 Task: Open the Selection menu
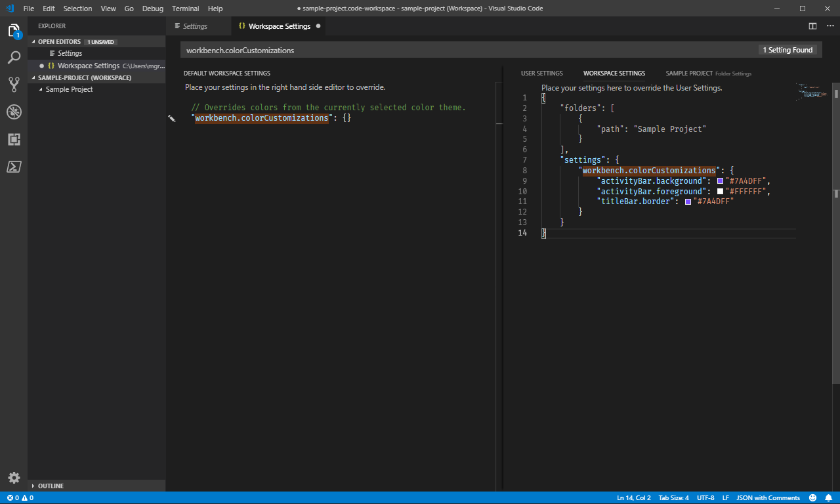(x=78, y=9)
